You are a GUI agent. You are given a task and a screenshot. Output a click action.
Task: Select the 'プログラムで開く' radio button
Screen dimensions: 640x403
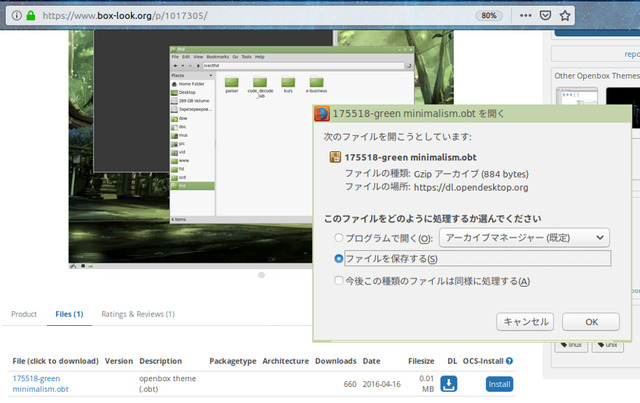(338, 238)
